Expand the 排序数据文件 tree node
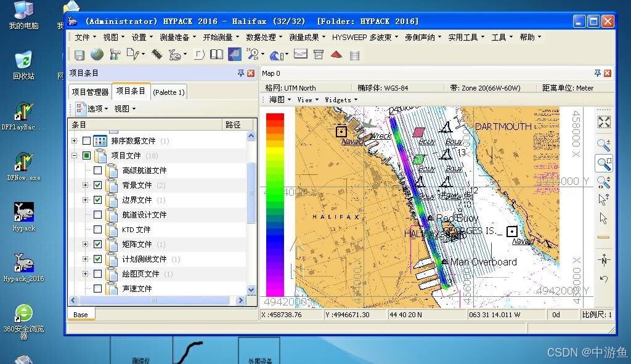 pyautogui.click(x=75, y=141)
